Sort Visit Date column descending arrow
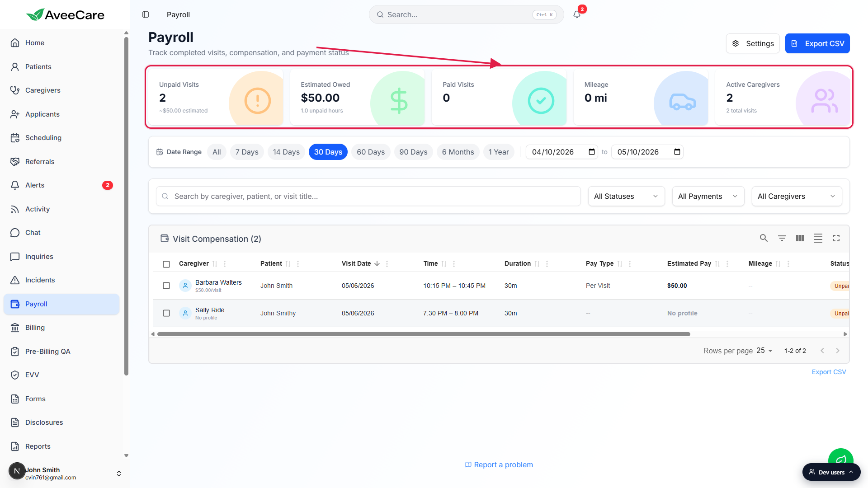Image resolution: width=868 pixels, height=488 pixels. pyautogui.click(x=377, y=263)
